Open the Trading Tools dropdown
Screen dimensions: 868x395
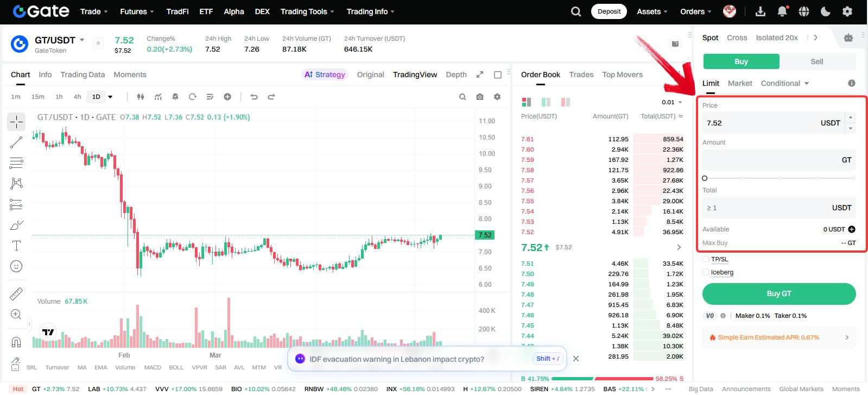click(307, 11)
